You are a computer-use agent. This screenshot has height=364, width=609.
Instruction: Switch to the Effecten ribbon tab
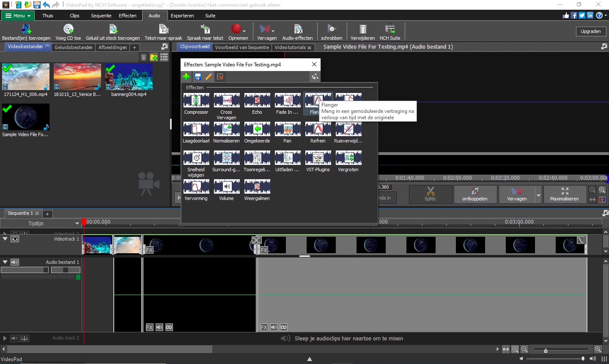coord(127,16)
